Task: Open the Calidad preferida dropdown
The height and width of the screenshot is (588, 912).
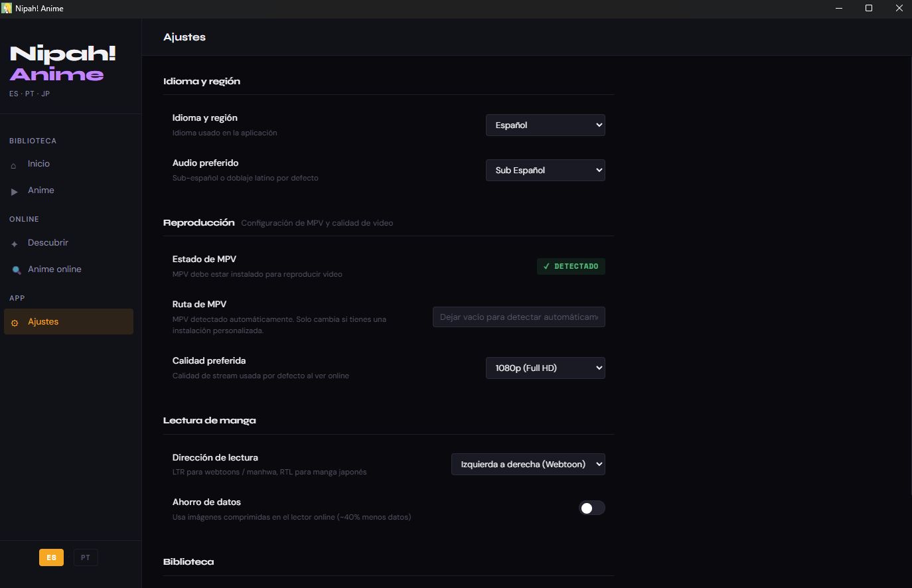Action: [545, 368]
